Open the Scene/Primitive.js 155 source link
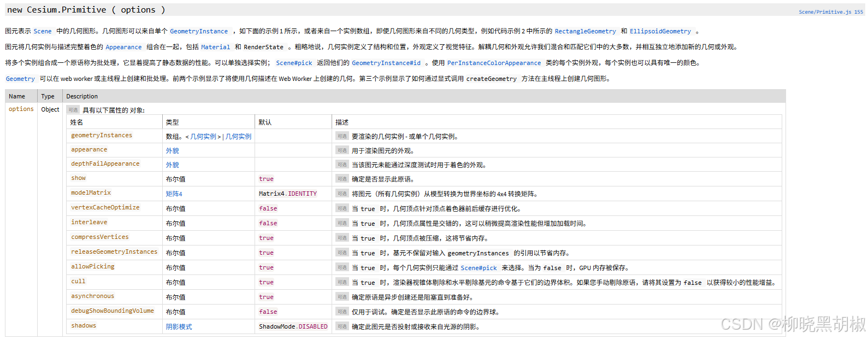Viewport: 868px width, 339px height. (830, 11)
